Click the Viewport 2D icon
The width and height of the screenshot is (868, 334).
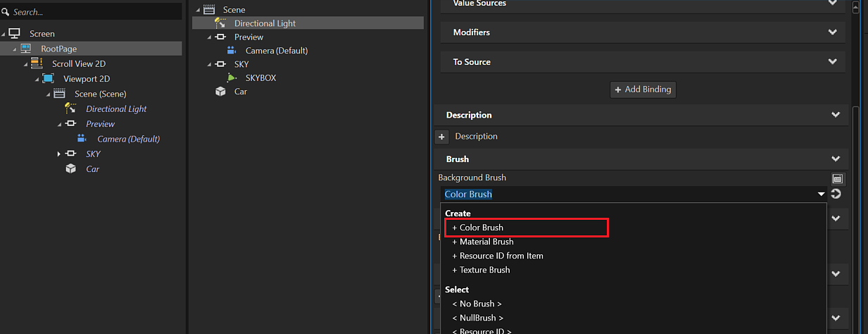click(x=48, y=79)
